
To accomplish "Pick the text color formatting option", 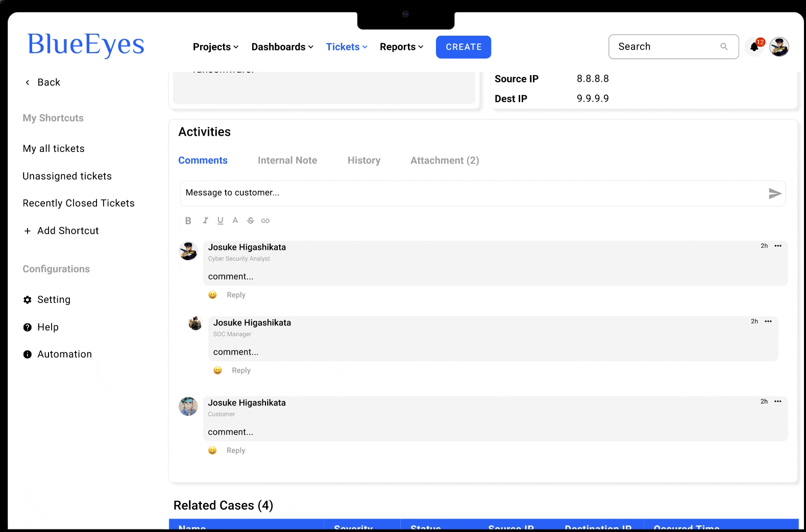I will click(235, 220).
